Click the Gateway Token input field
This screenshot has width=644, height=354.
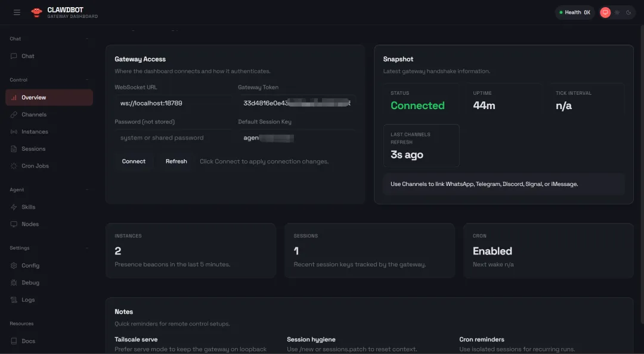click(x=296, y=103)
